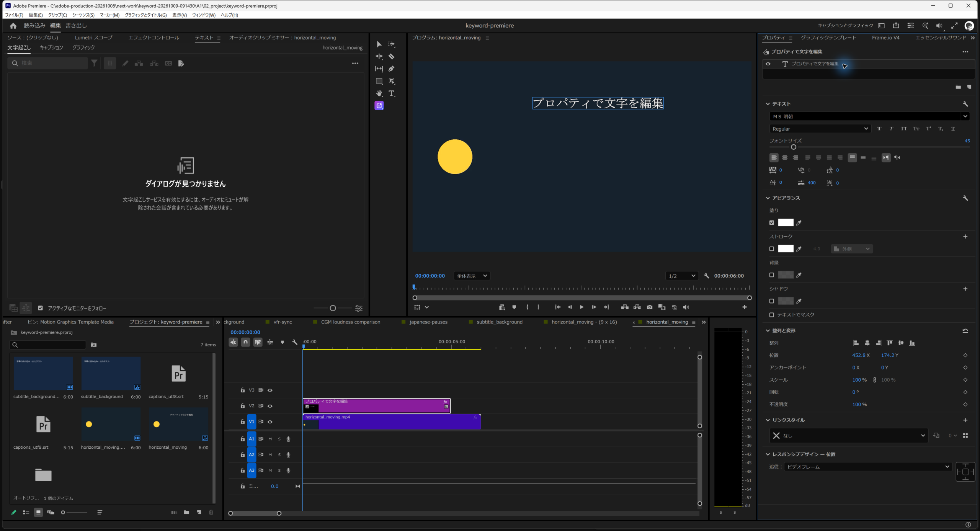This screenshot has width=980, height=531.
Task: Open the stroke position 外側 dropdown
Action: pos(852,249)
